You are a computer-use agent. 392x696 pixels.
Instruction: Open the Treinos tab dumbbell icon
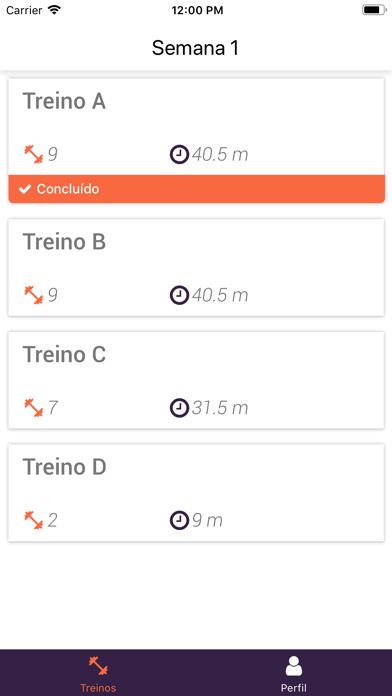pos(98,666)
